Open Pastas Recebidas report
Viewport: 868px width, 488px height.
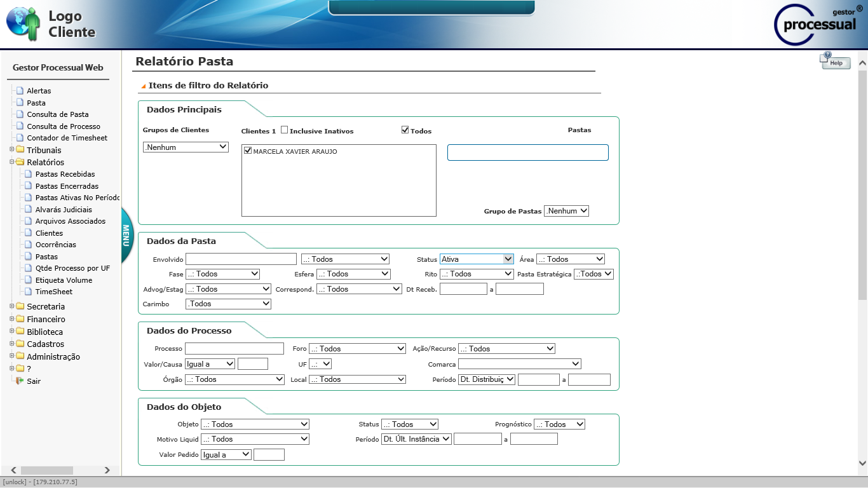65,174
